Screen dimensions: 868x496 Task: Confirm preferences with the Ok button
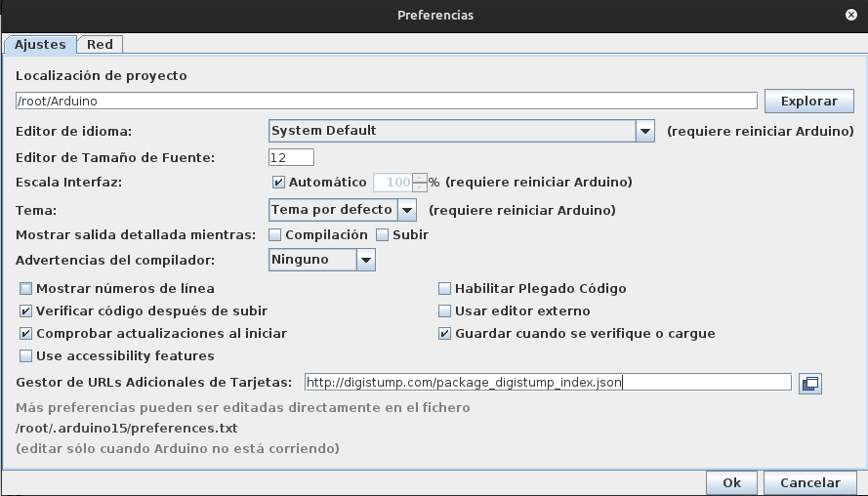731,482
